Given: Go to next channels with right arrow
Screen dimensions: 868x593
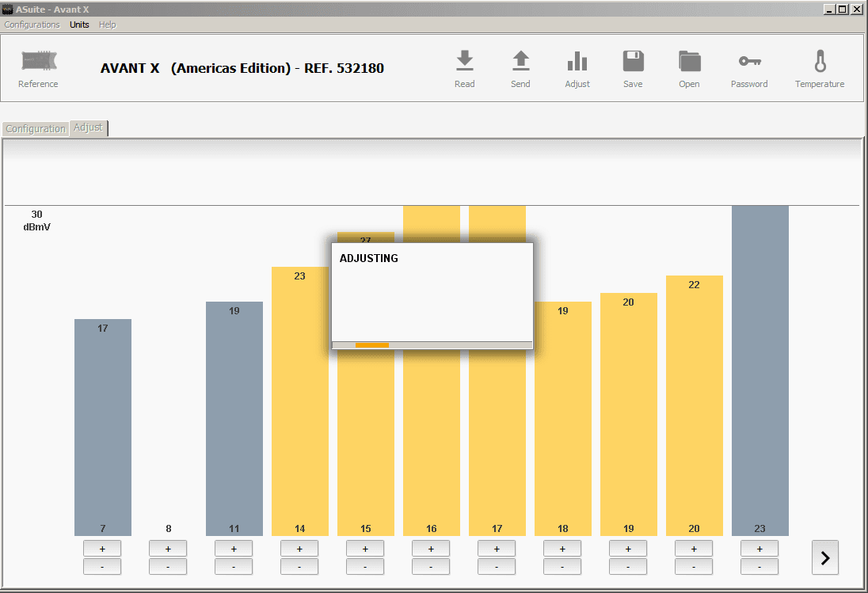Looking at the screenshot, I should coord(824,557).
